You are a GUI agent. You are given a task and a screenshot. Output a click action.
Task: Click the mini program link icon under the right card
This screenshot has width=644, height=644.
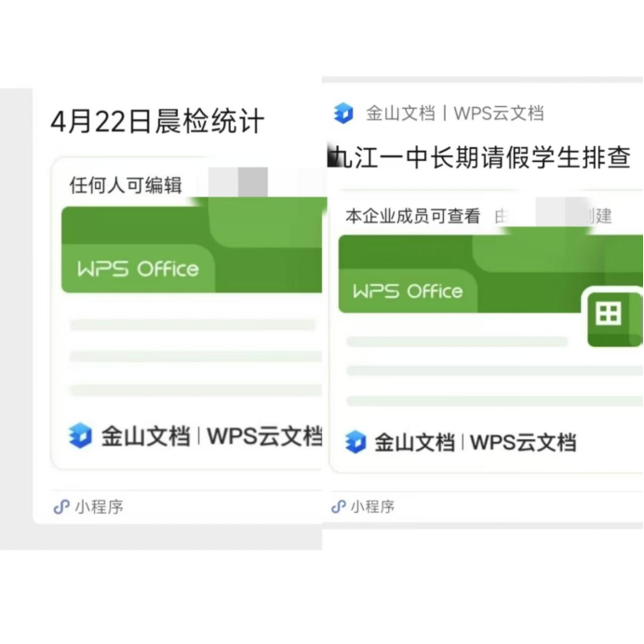(339, 506)
